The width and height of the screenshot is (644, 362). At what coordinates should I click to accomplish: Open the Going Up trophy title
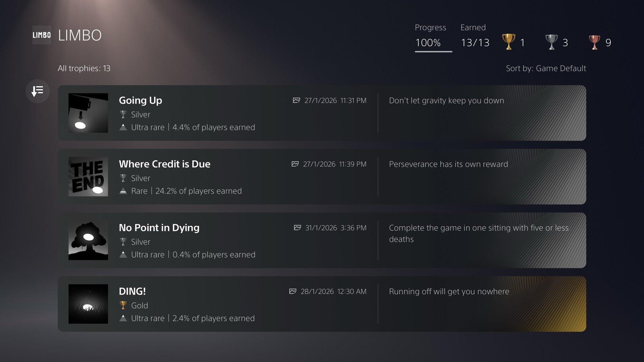click(x=140, y=100)
